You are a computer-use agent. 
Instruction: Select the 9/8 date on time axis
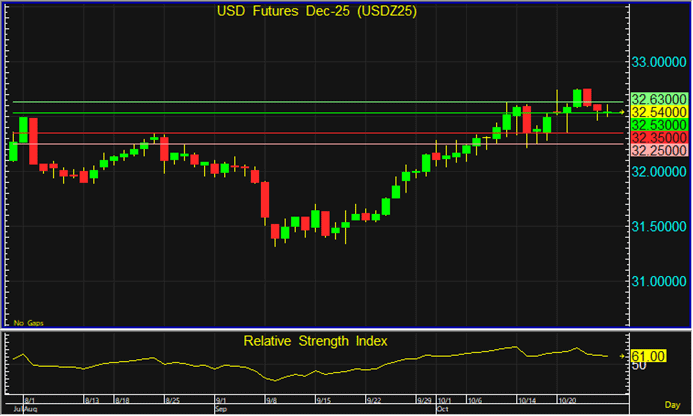click(x=273, y=400)
